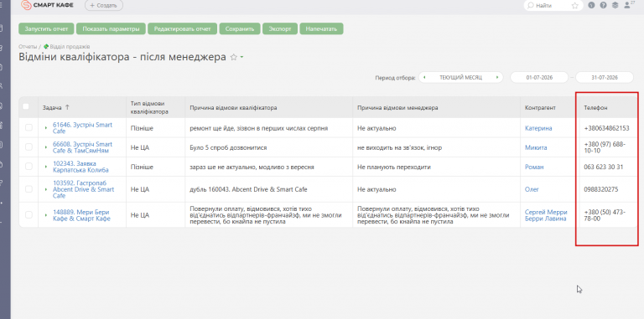Click the star icon inside search field
The image size is (644, 319).
(x=575, y=6)
